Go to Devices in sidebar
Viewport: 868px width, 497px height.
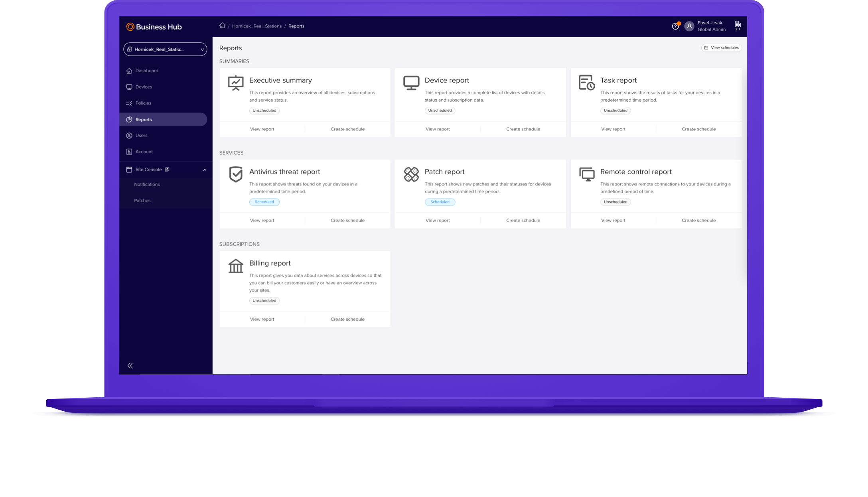tap(144, 87)
